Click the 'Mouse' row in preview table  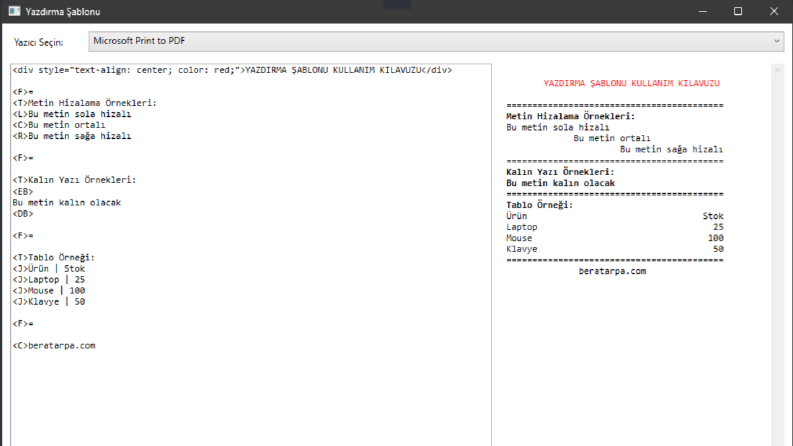point(615,238)
